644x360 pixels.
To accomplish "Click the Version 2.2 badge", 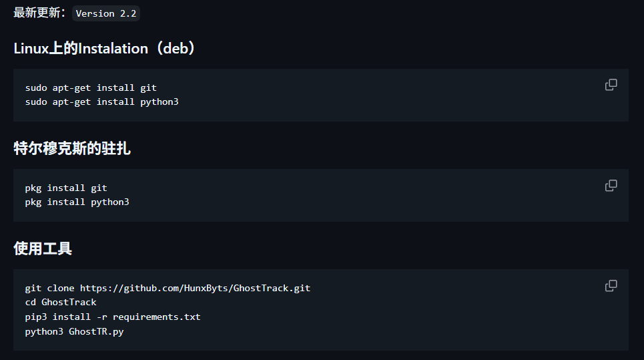I will [106, 13].
